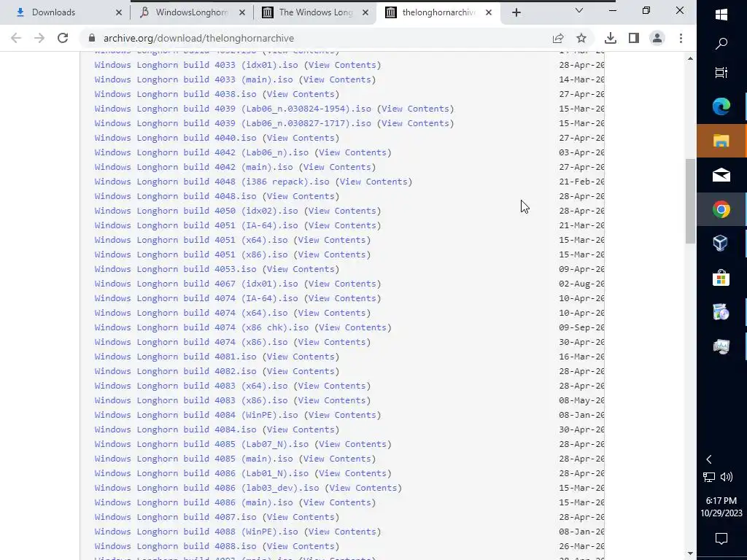The image size is (747, 560).
Task: Open a new browser tab
Action: click(x=516, y=12)
